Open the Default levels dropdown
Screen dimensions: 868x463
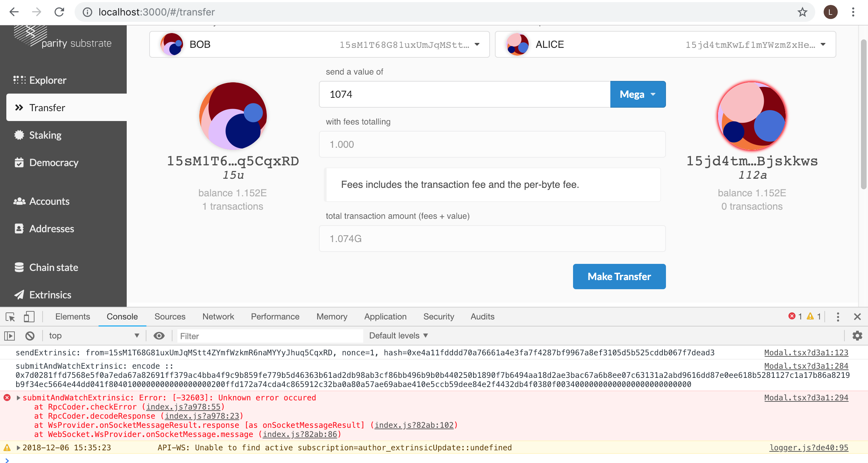coord(398,336)
